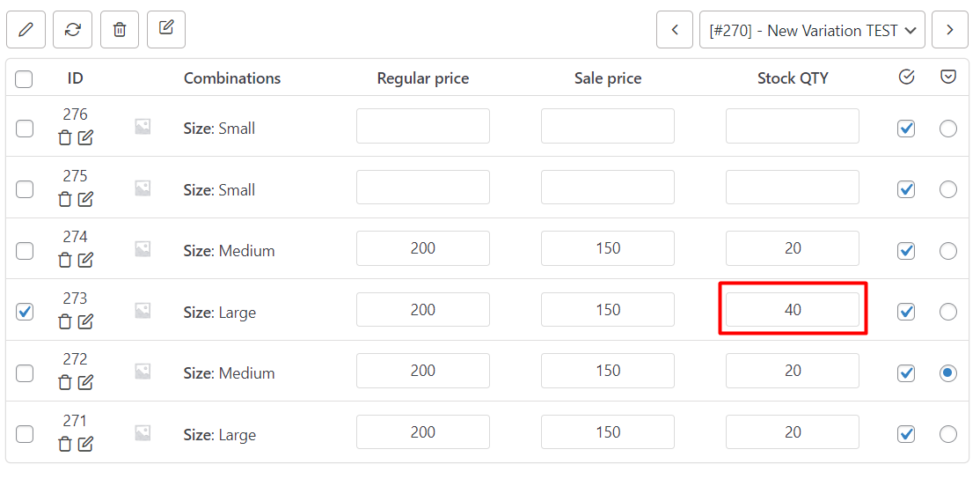Delete variation 276 using its trash icon
The image size is (980, 479).
coord(65,137)
